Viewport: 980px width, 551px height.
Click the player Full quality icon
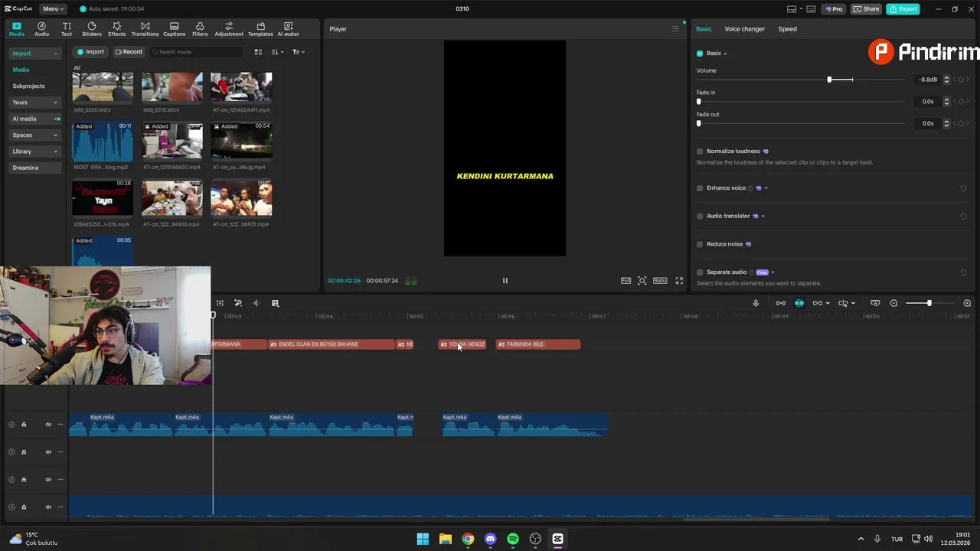coord(626,281)
